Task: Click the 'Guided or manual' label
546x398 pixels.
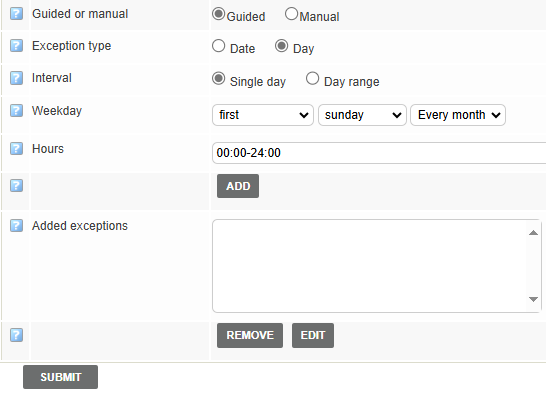Action: point(80,14)
